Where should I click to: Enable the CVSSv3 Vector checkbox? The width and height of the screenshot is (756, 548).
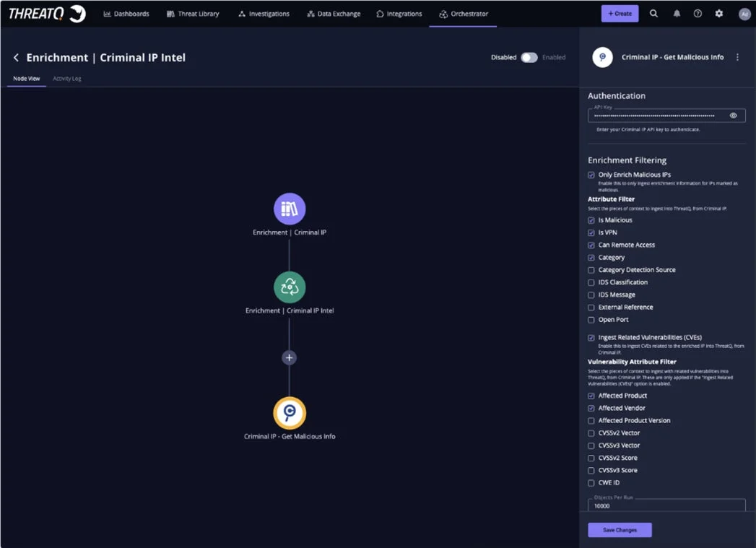[591, 445]
